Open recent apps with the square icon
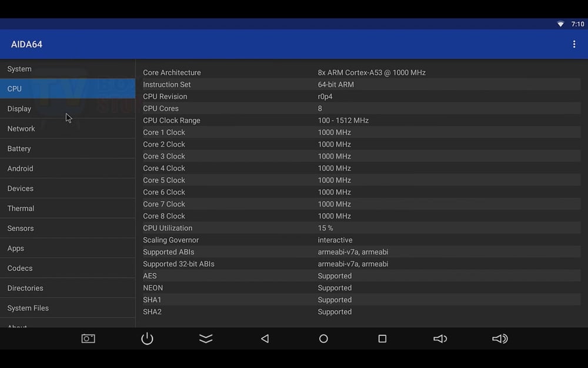Viewport: 588px width, 368px height. pyautogui.click(x=382, y=339)
